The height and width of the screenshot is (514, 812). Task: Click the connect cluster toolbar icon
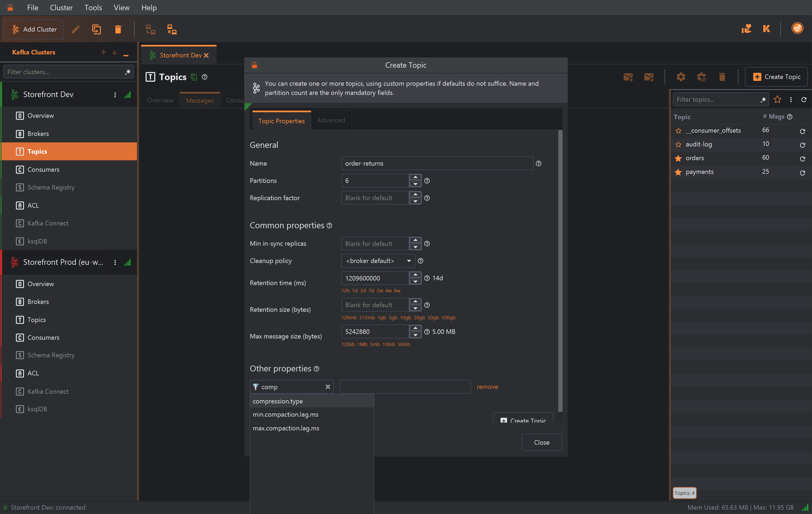(x=150, y=29)
